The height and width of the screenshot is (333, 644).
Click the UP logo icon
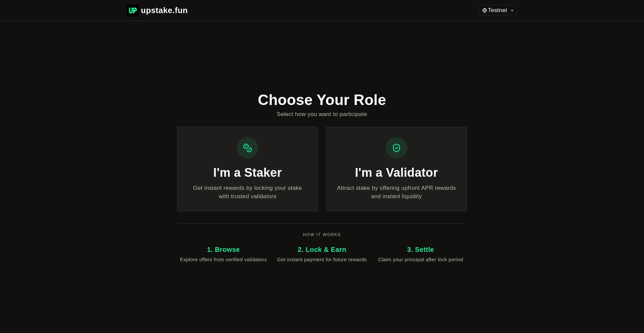(132, 10)
